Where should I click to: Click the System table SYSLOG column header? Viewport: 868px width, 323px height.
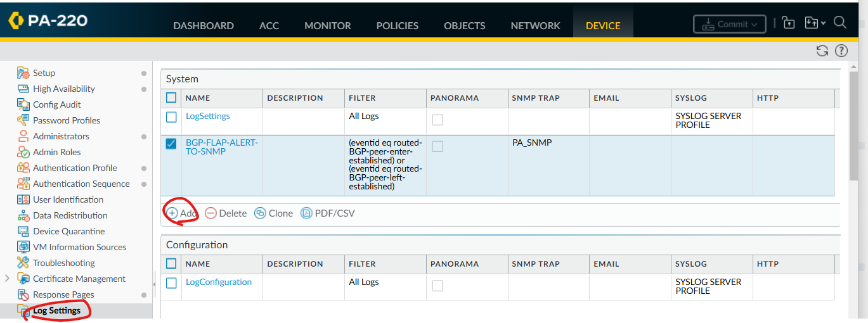point(691,98)
